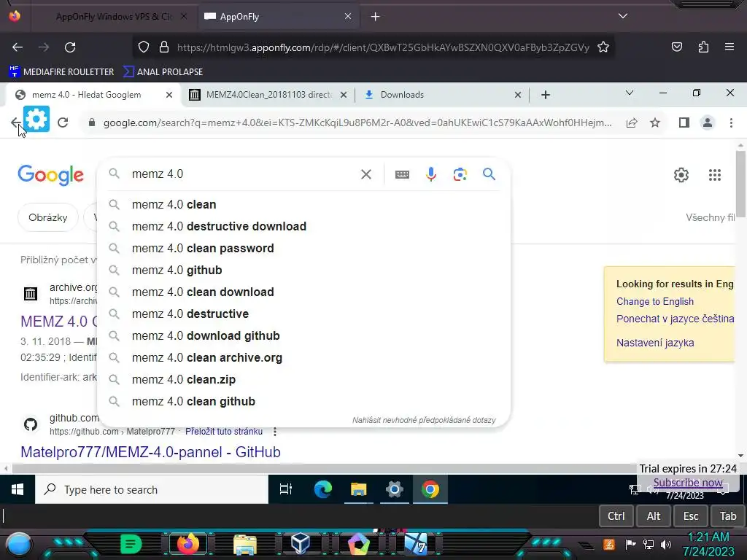This screenshot has width=747, height=560.
Task: Open Matelpro777/MEMZ-4.0-pannel GitHub result
Action: click(x=150, y=452)
